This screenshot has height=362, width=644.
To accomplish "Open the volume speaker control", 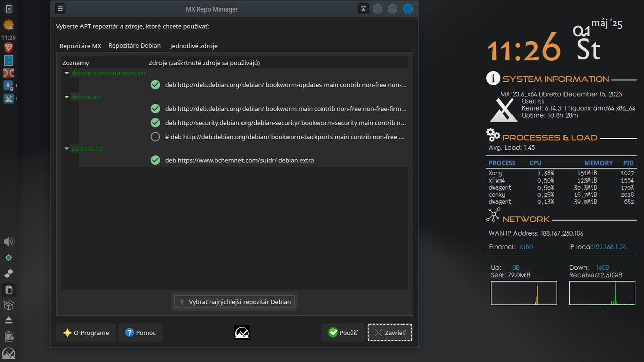I will pyautogui.click(x=9, y=242).
